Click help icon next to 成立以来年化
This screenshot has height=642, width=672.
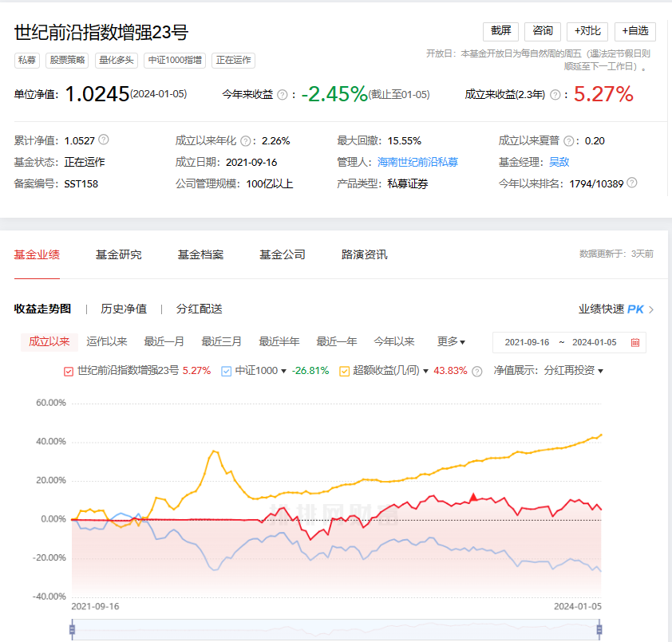(246, 141)
